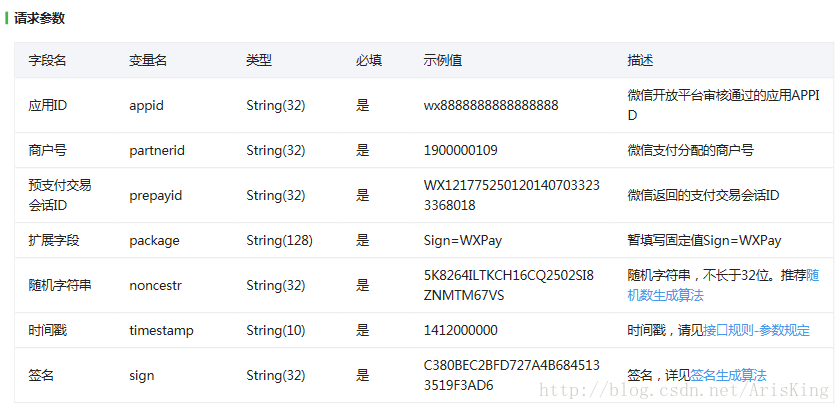Image resolution: width=840 pixels, height=410 pixels.
Task: Click the 请求参数 section heading
Action: (x=40, y=18)
